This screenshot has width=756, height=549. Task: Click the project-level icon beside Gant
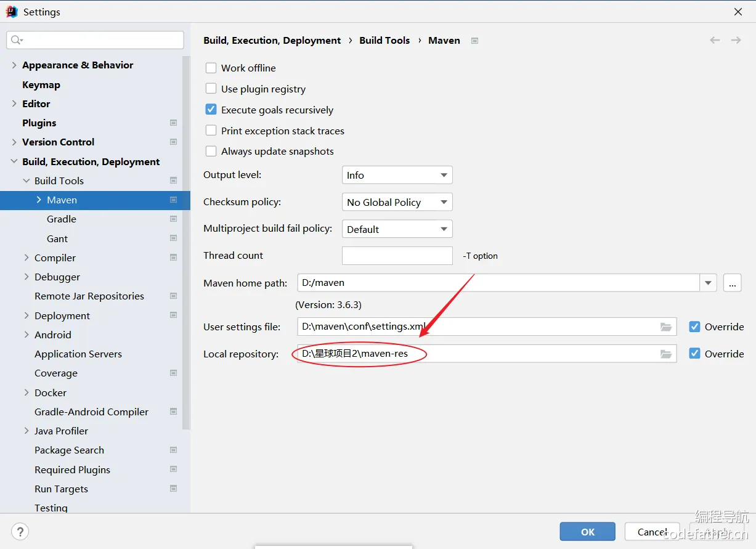pyautogui.click(x=173, y=239)
